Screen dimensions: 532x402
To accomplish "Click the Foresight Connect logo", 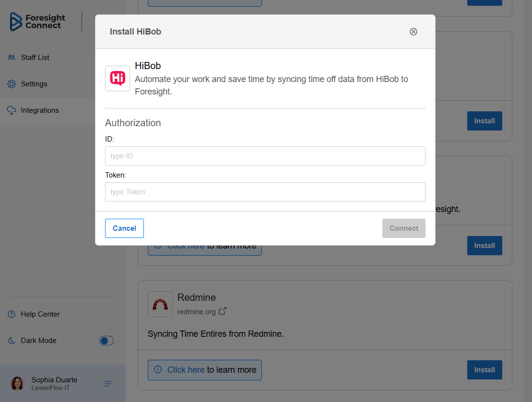I will coord(37,22).
